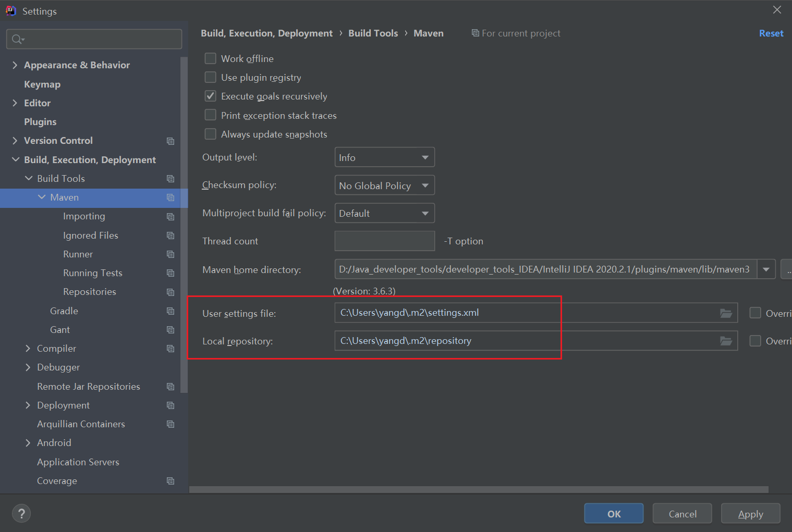Viewport: 792px width, 532px height.
Task: Expand Appearance & Behavior section
Action: click(15, 65)
